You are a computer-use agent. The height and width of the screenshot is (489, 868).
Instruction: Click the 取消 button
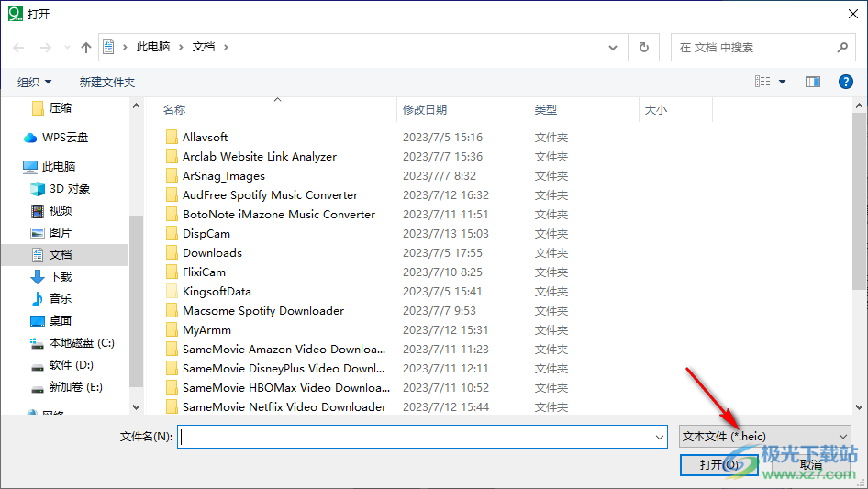pyautogui.click(x=810, y=464)
